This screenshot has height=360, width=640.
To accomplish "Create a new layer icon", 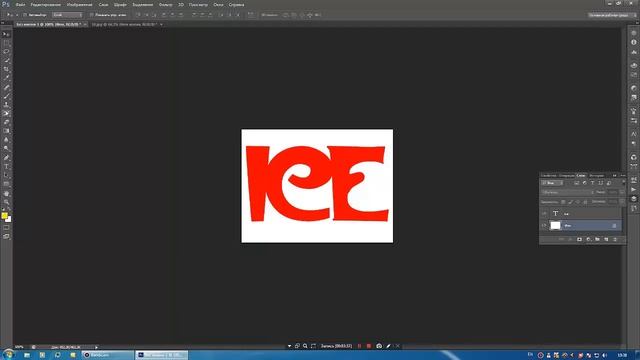I will click(606, 240).
